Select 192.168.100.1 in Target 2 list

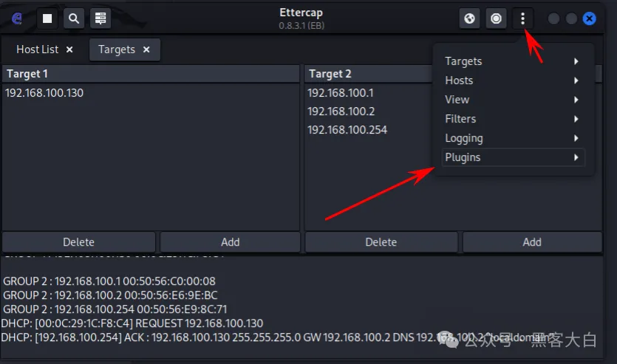pyautogui.click(x=341, y=93)
